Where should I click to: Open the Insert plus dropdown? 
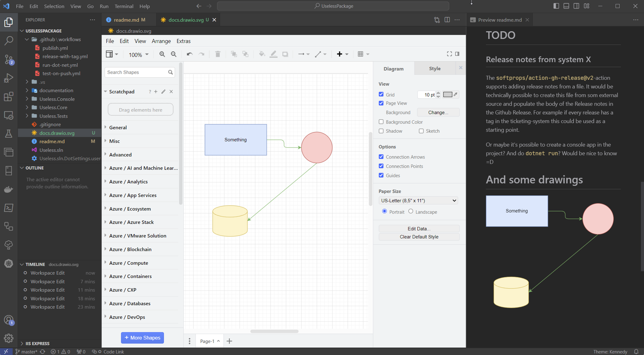click(x=342, y=54)
